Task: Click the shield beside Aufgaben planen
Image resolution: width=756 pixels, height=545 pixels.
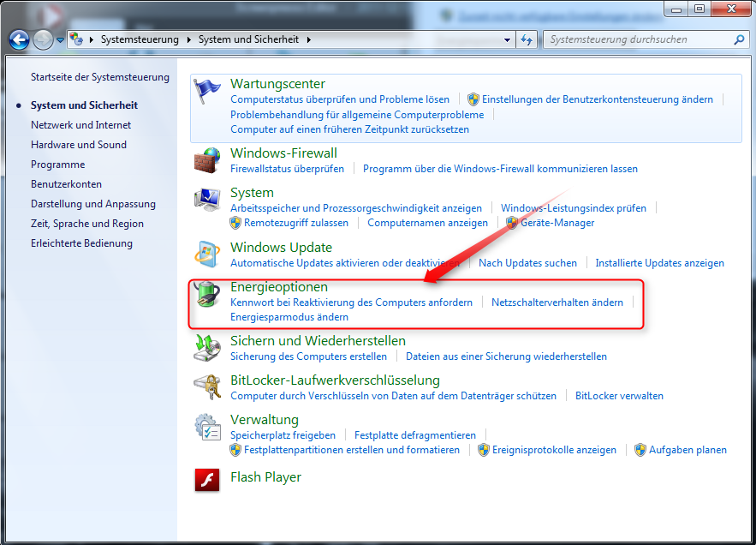Action: (640, 450)
